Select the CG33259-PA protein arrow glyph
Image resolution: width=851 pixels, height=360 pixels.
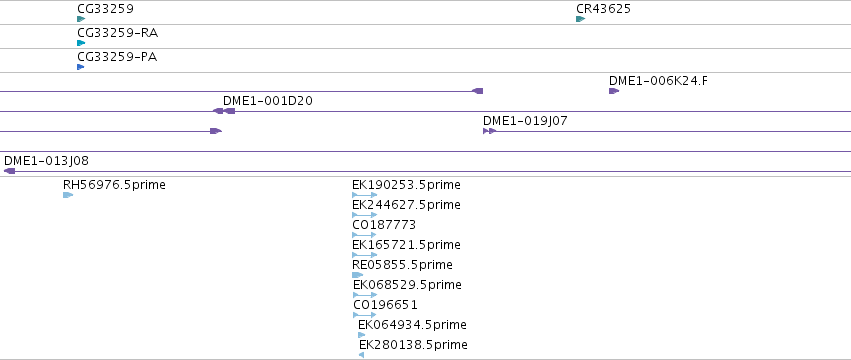tap(81, 67)
